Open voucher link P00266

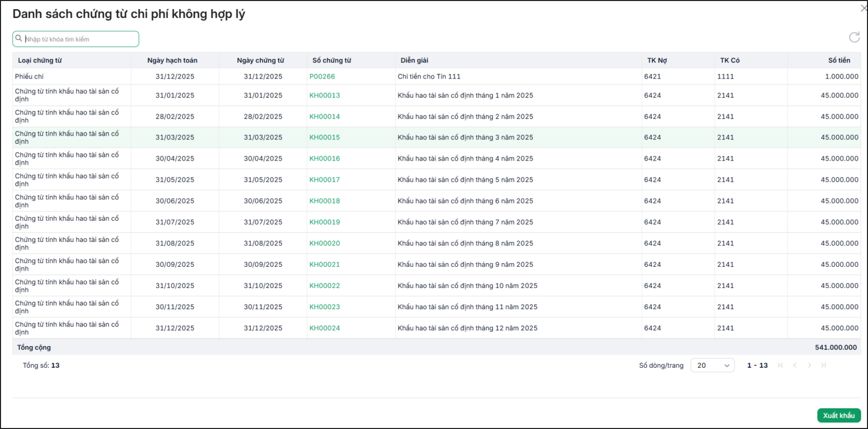click(x=322, y=76)
